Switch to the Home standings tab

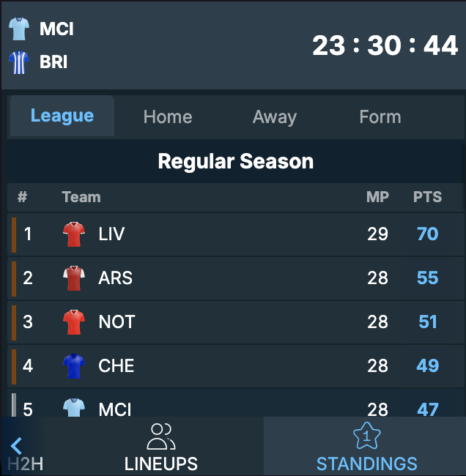pos(168,117)
